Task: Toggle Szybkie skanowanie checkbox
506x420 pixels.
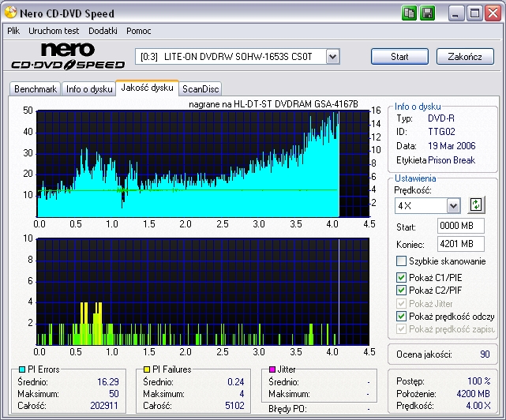Action: pyautogui.click(x=401, y=261)
